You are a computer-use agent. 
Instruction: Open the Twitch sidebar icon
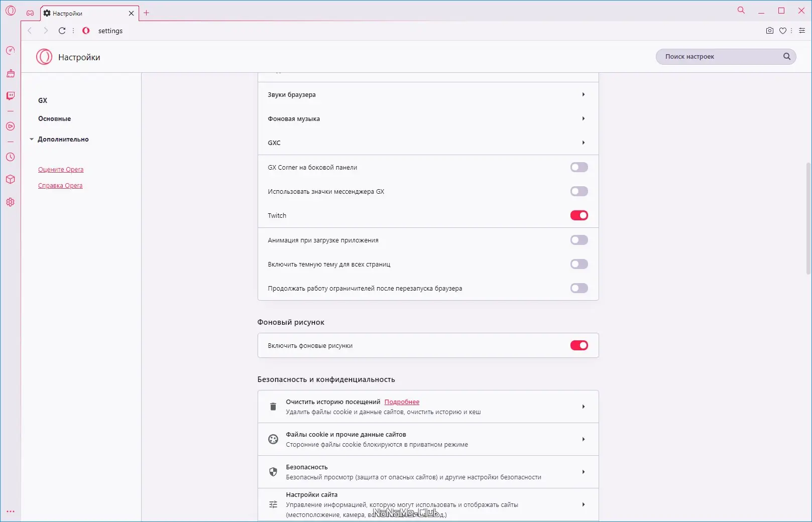tap(11, 96)
